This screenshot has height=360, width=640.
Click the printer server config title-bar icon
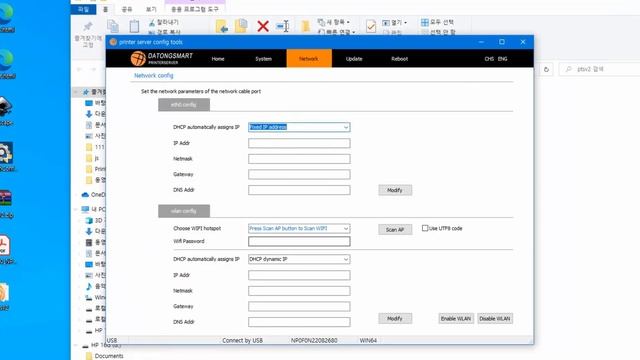(113, 42)
